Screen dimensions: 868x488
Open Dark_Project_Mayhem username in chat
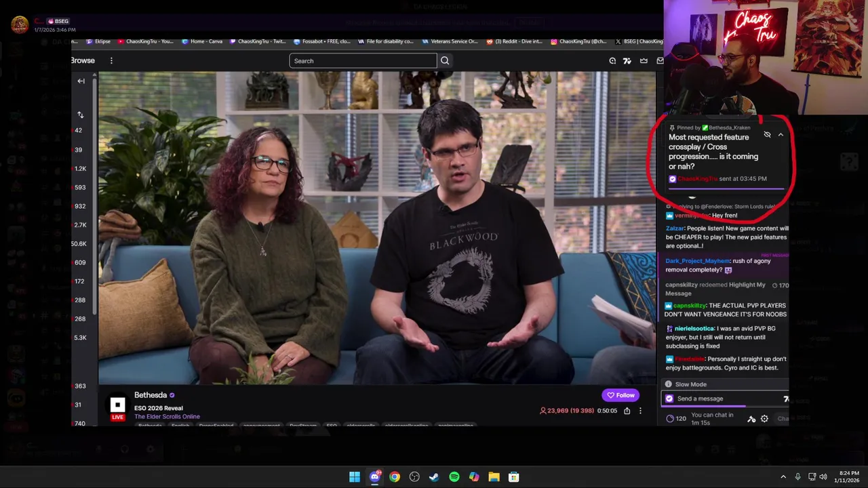pos(697,261)
